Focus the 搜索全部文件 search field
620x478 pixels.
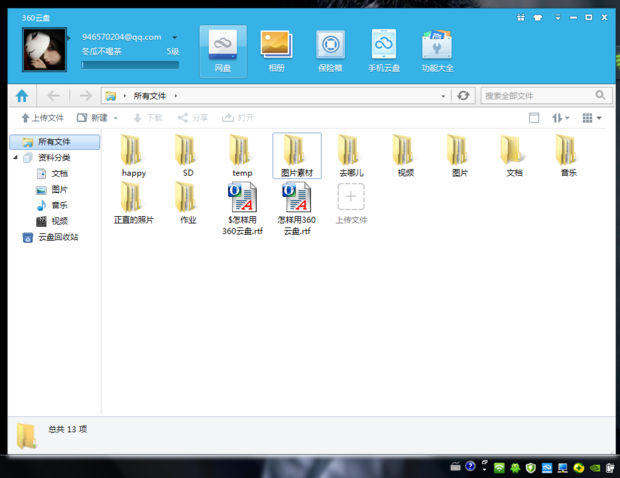point(538,96)
